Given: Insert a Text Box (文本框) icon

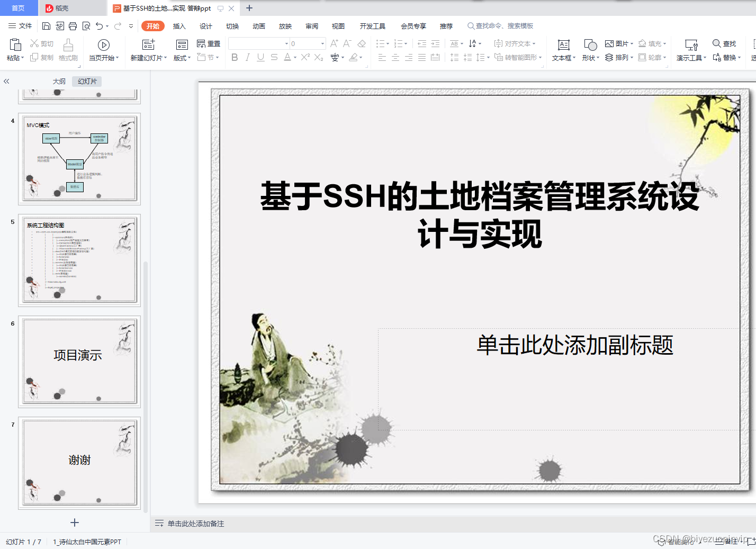Looking at the screenshot, I should (564, 45).
